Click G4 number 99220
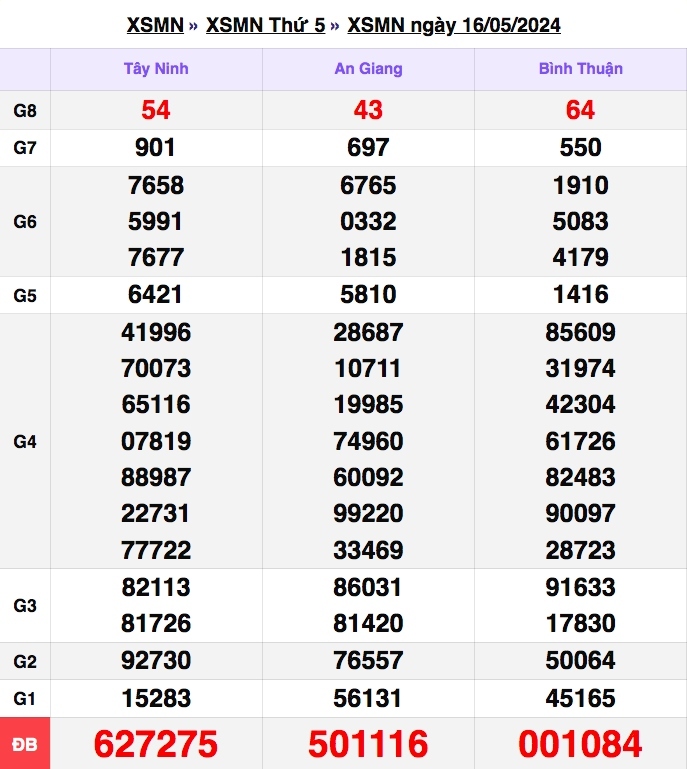The height and width of the screenshot is (769, 687). (368, 514)
